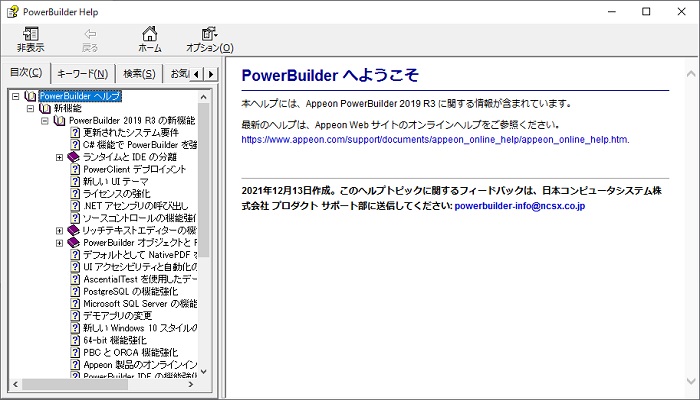Select the デモアプリの変更 topic text
The image size is (700, 400).
118,316
